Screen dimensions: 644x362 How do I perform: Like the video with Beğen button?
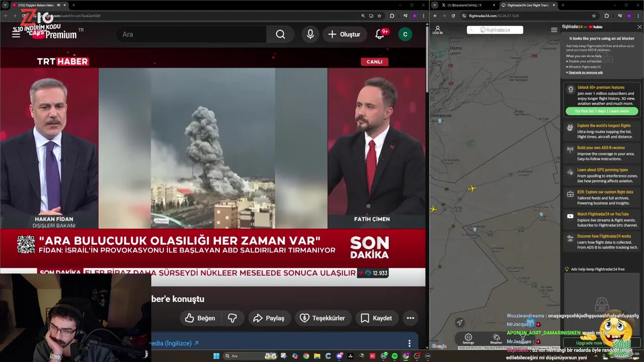click(x=200, y=318)
